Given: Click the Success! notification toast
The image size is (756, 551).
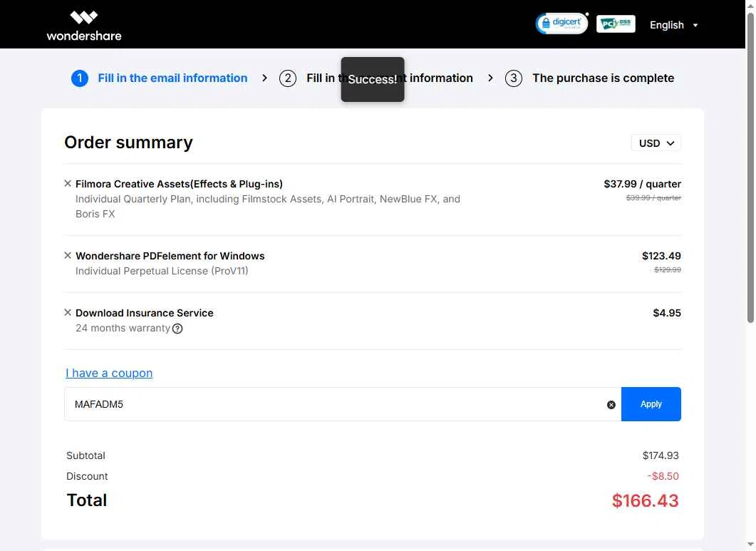Looking at the screenshot, I should (373, 79).
